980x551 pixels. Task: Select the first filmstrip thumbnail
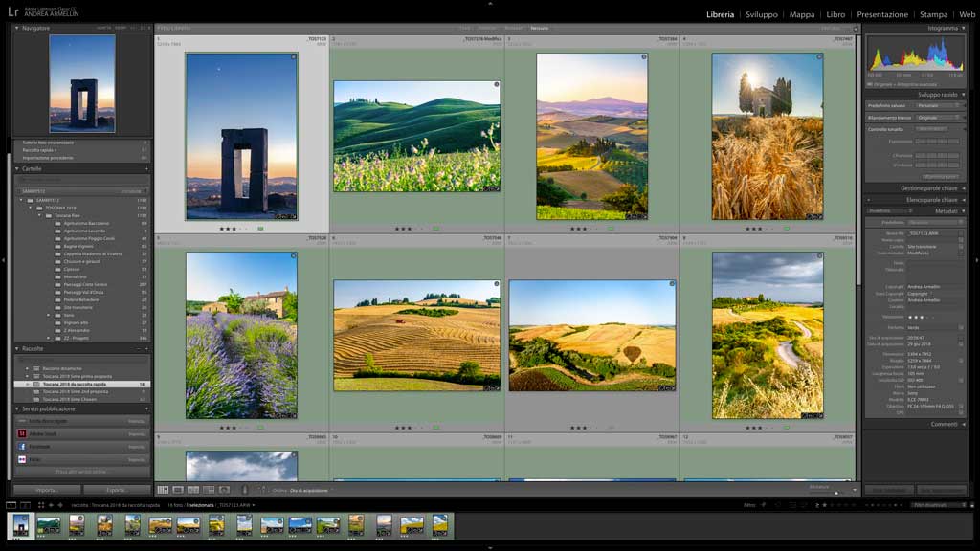point(21,525)
